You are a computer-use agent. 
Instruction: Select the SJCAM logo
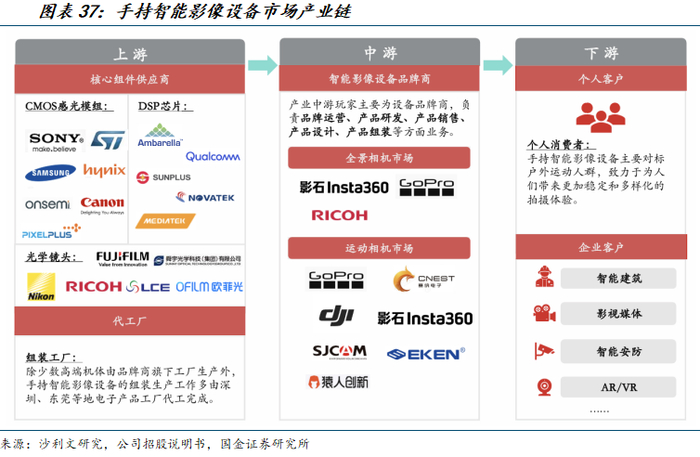tap(340, 352)
